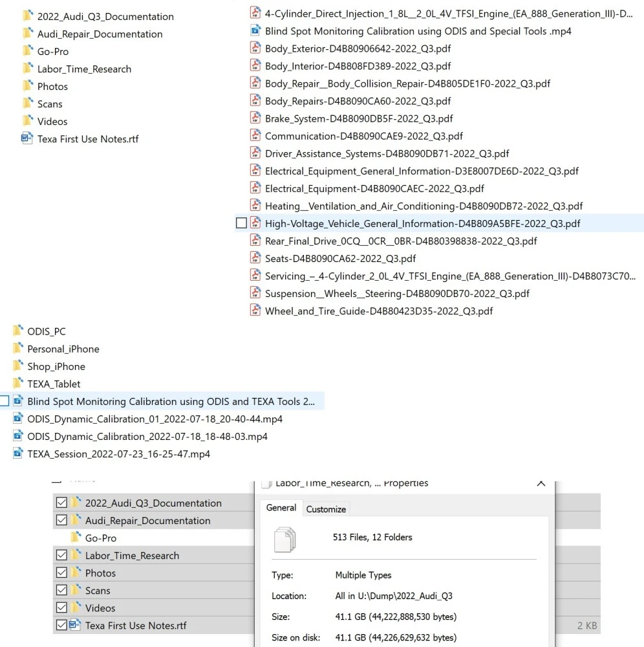Select Audi_Repair_Documentation folder name in top list

(100, 34)
